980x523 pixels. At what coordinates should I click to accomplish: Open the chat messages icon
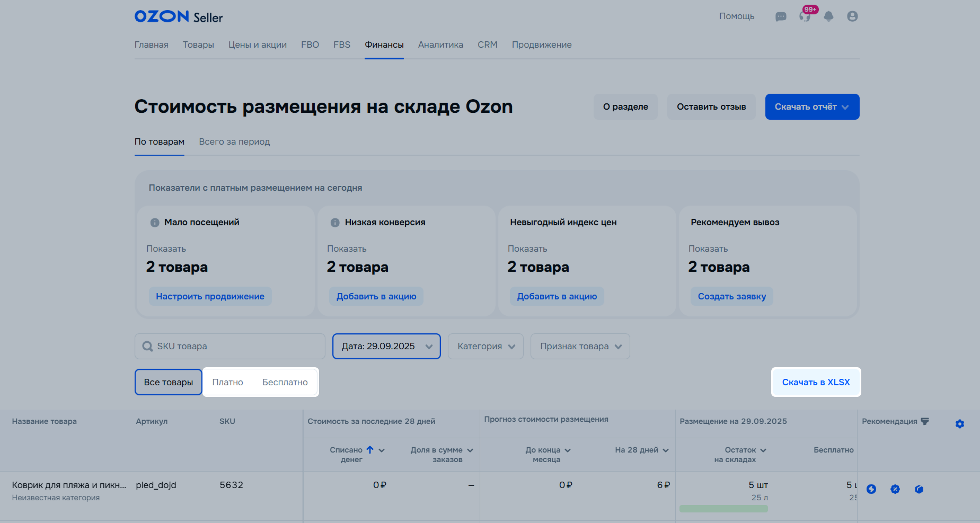pos(781,17)
